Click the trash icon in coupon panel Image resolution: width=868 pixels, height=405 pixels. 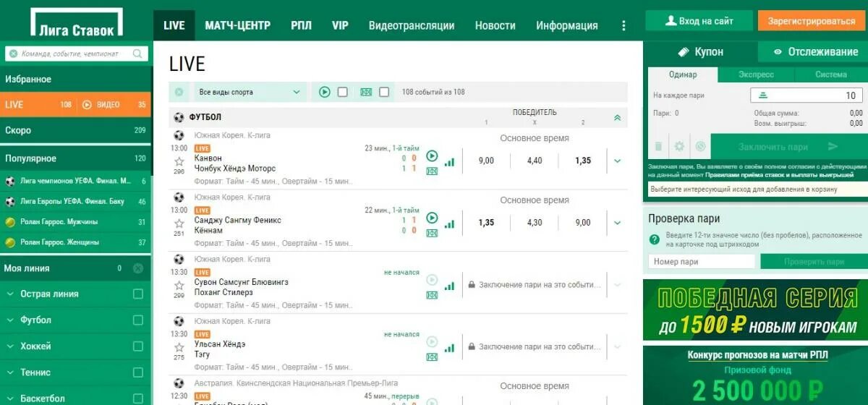[x=658, y=146]
